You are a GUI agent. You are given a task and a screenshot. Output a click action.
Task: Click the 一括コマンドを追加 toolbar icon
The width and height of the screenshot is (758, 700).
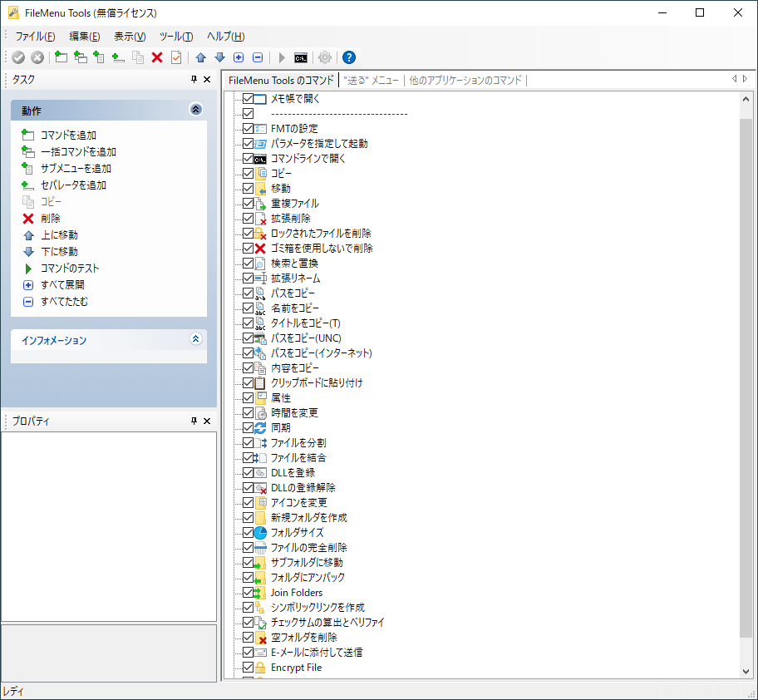(79, 57)
